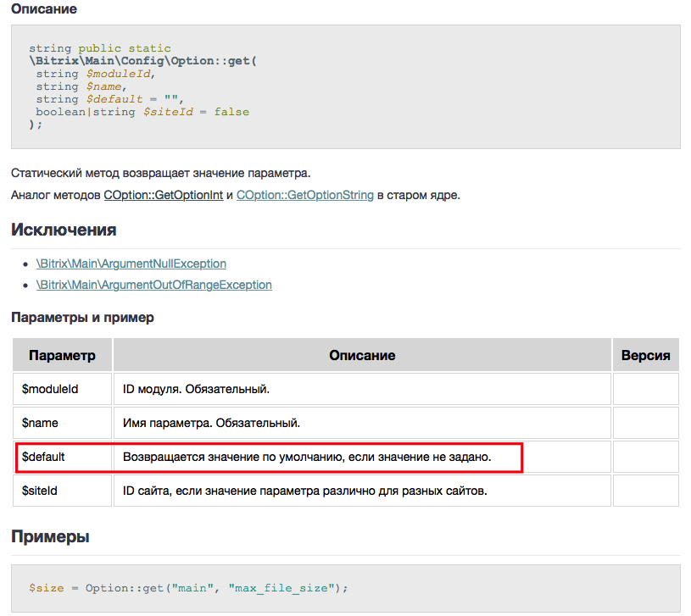The image size is (691, 616).
Task: Open the COption::GetOptionString link
Action: 304,195
